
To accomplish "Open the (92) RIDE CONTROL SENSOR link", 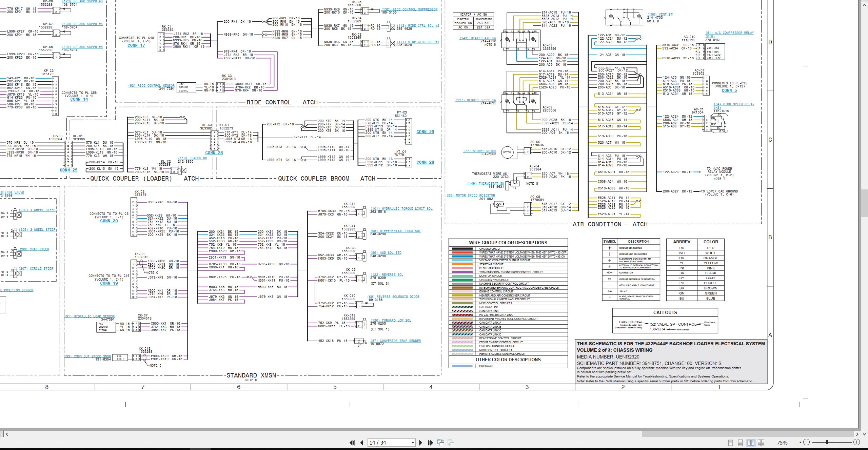I will (151, 86).
